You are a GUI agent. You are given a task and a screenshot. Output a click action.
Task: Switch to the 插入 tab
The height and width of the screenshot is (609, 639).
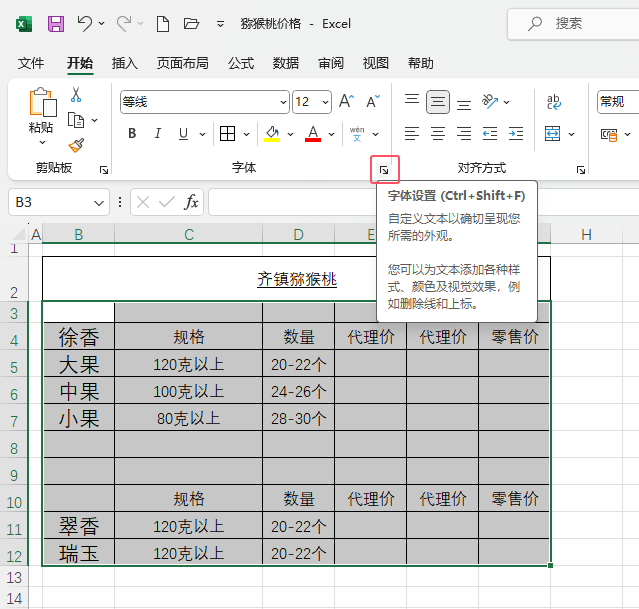tap(125, 63)
